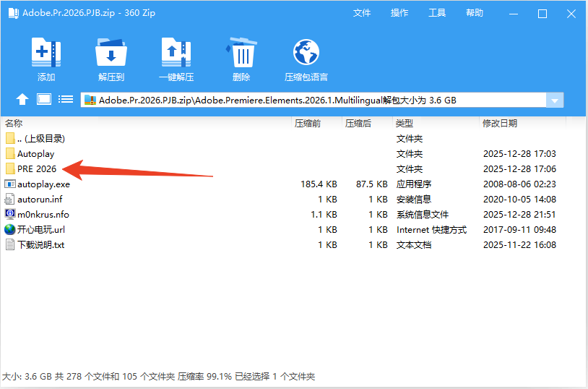Open the 解压到 (Extract to) tool

coord(111,53)
